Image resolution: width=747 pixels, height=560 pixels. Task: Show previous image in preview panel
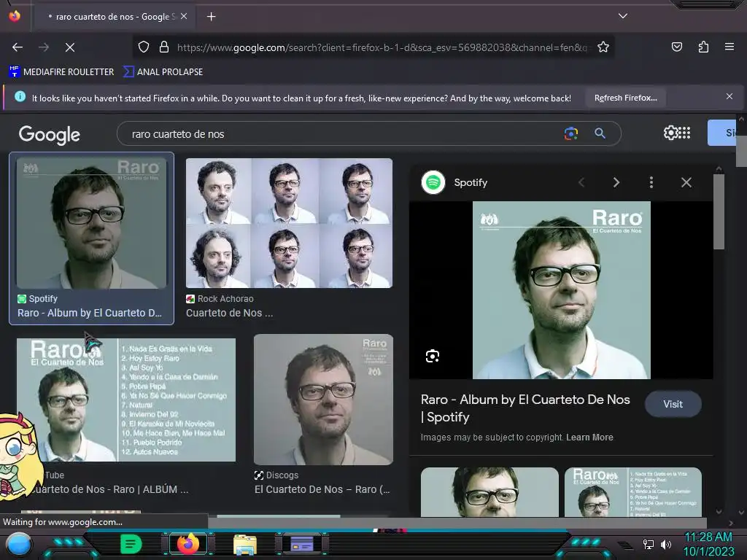pyautogui.click(x=581, y=182)
